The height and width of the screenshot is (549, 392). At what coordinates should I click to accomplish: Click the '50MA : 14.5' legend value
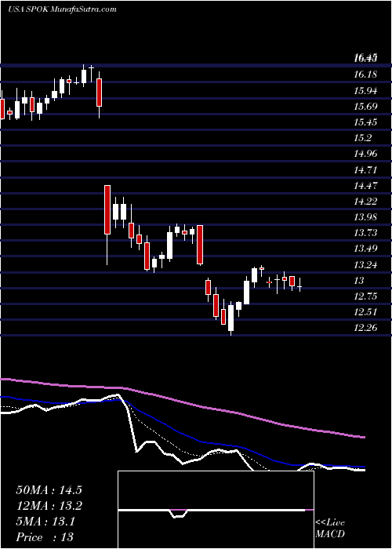(49, 490)
